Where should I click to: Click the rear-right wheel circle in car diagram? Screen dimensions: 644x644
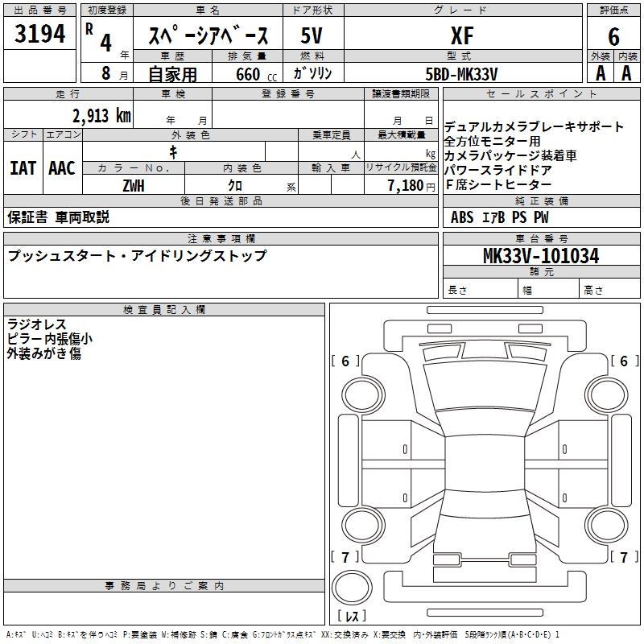(606, 526)
